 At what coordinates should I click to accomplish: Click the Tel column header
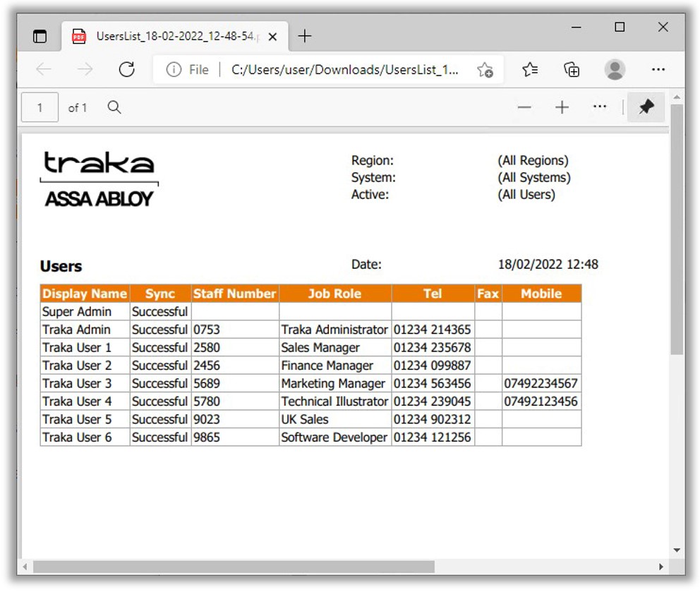[x=433, y=294]
